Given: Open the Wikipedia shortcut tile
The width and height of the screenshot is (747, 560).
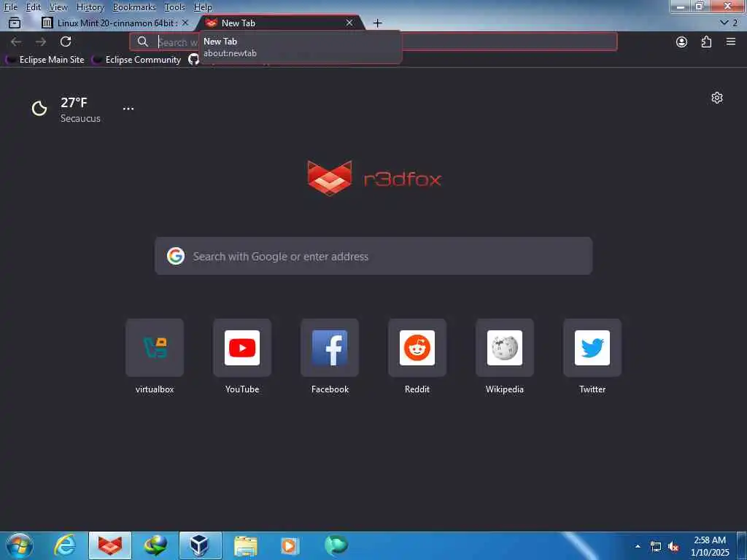Looking at the screenshot, I should tap(505, 348).
